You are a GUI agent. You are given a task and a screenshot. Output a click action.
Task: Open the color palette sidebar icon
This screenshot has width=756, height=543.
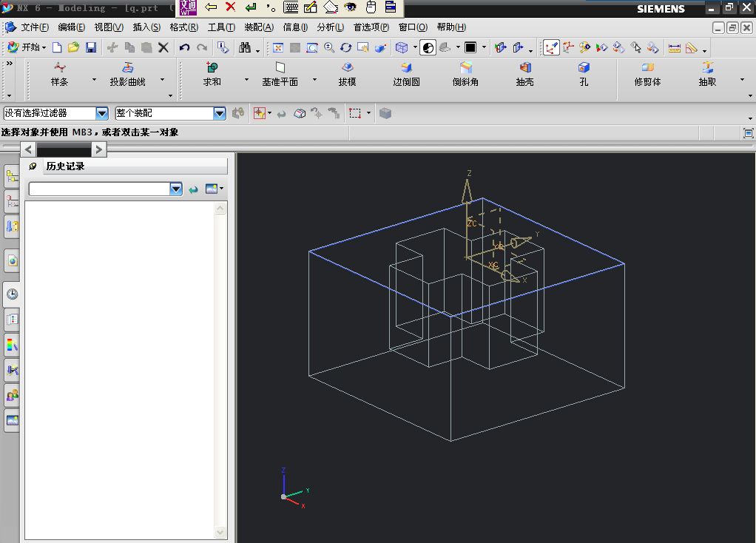tap(12, 345)
